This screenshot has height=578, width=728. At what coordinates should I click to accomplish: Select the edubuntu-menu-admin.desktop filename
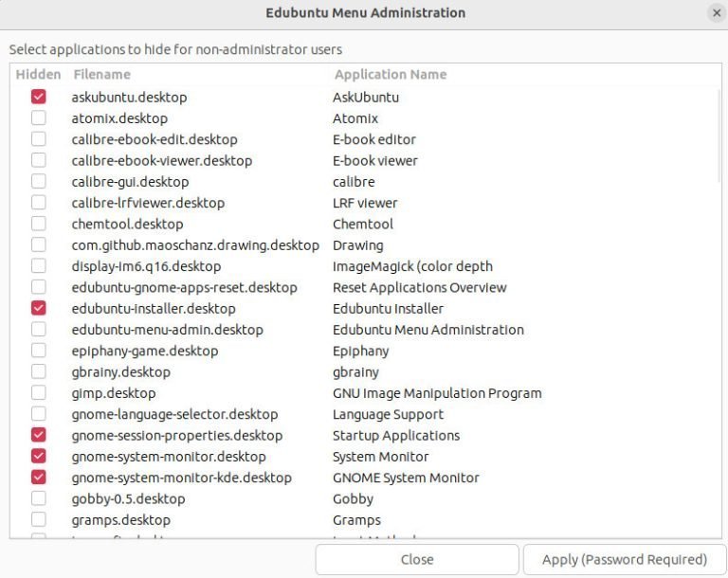(167, 330)
